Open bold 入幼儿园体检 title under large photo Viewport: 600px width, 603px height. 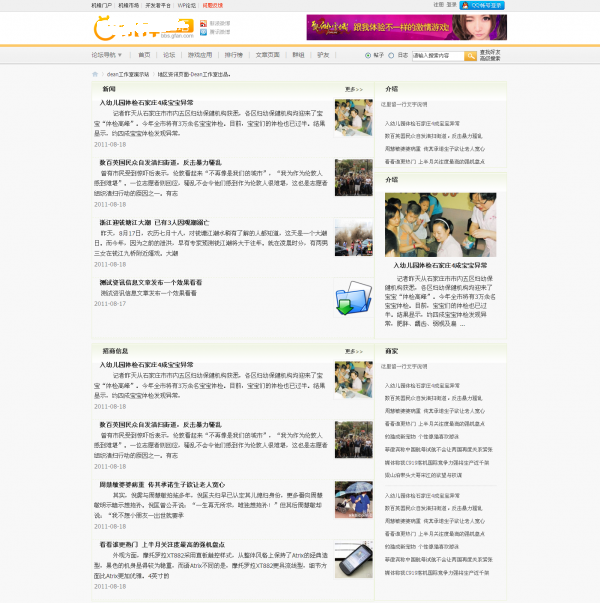pyautogui.click(x=440, y=265)
